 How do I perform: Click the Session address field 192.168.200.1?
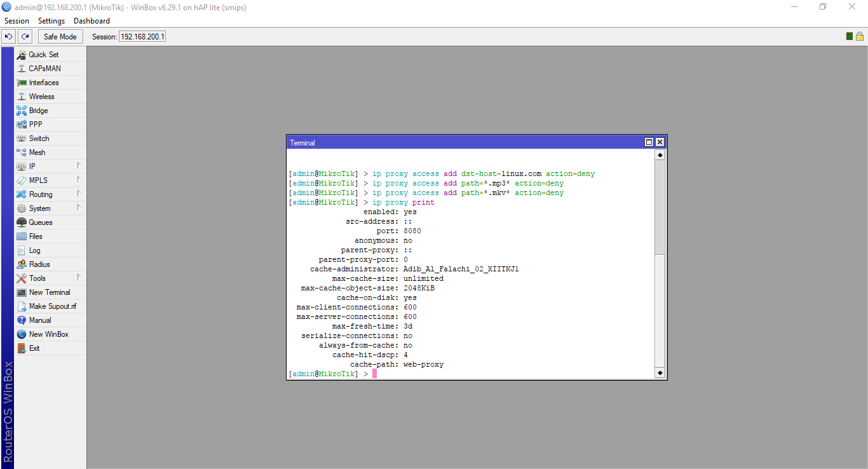pos(142,37)
